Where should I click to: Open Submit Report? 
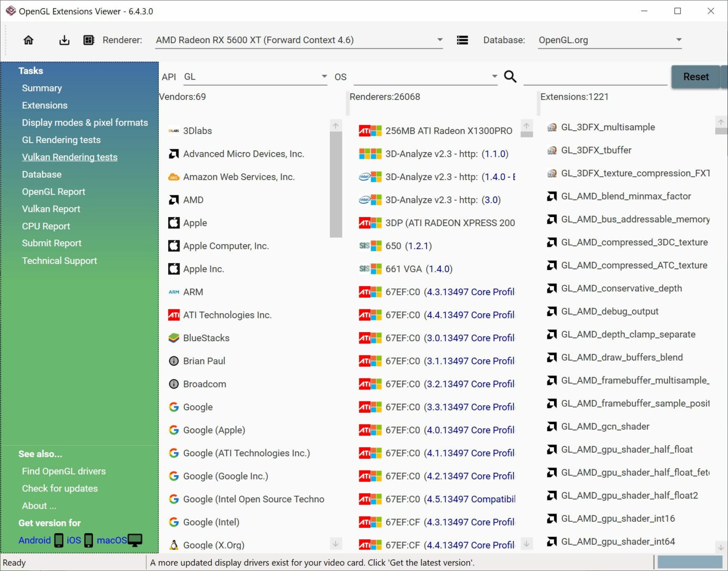(52, 243)
